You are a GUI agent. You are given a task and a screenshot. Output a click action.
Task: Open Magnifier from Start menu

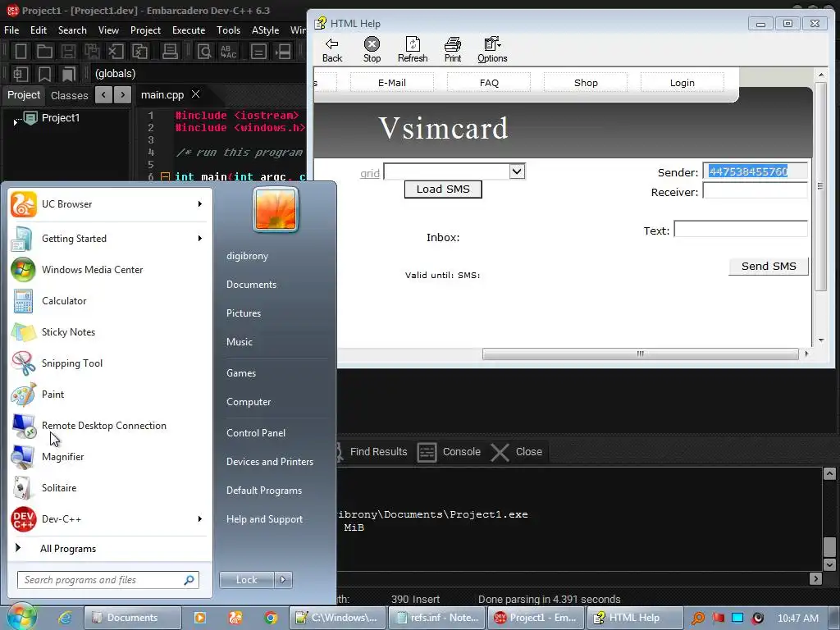107,457
